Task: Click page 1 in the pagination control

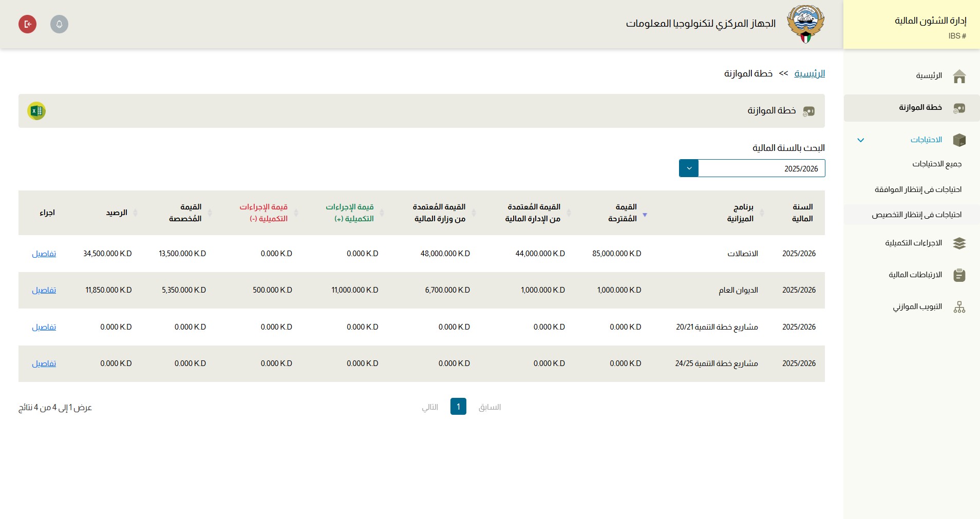Action: 459,406
